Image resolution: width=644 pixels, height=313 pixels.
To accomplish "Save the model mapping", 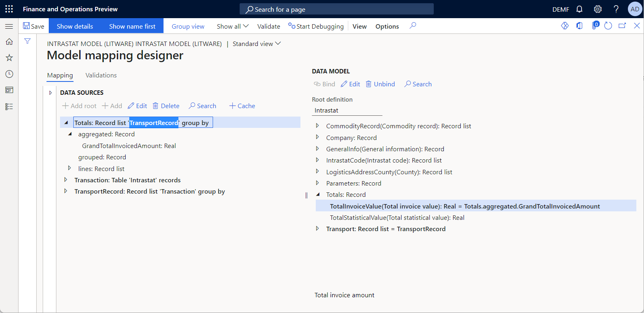I will pyautogui.click(x=33, y=26).
